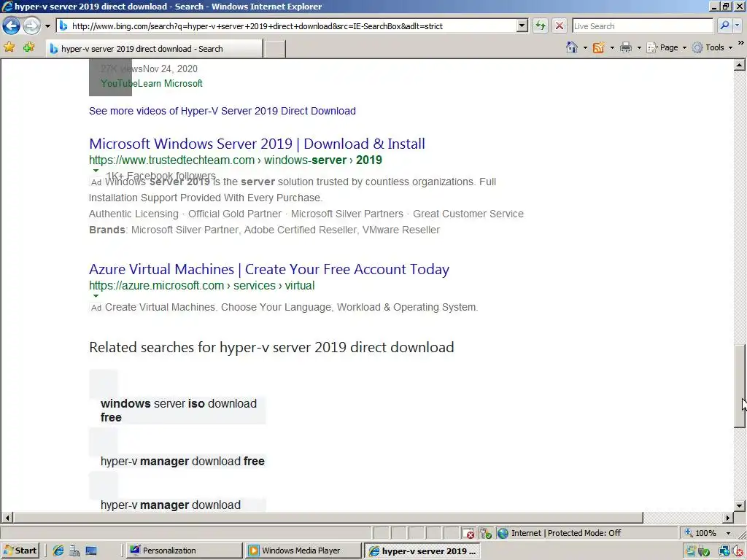Click the RSS Feeds icon

click(598, 47)
